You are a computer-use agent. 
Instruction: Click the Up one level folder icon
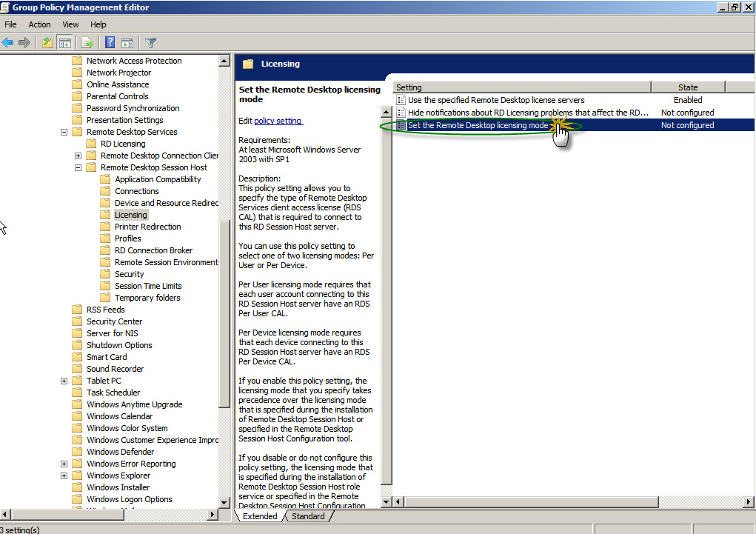[47, 43]
